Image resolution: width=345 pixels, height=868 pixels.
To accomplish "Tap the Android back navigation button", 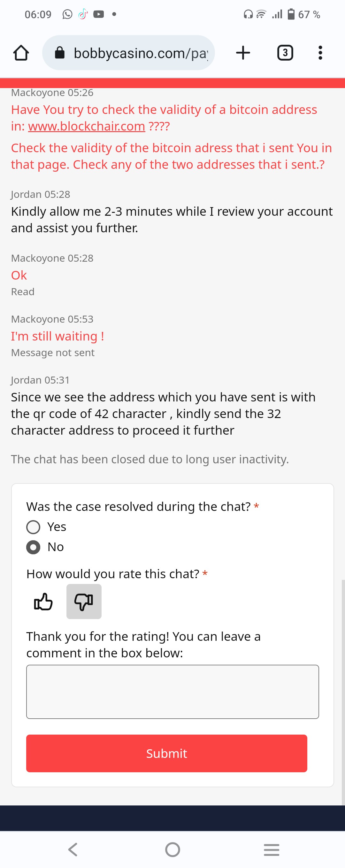I will (x=73, y=849).
